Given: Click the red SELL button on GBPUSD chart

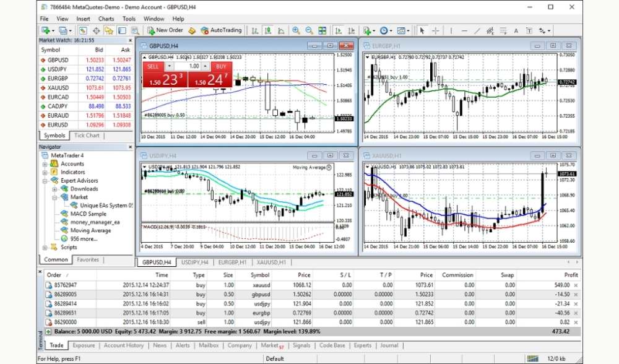Looking at the screenshot, I should (153, 66).
